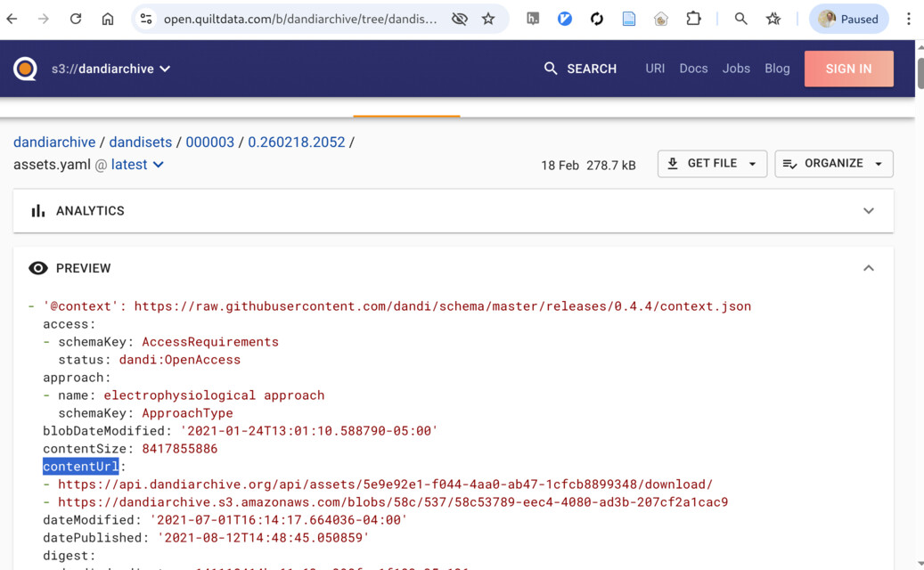Click the highlighted contentUrl key
Viewport: 924px width, 570px height.
coord(81,467)
